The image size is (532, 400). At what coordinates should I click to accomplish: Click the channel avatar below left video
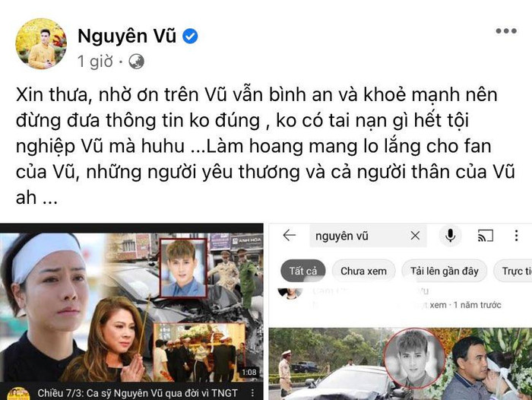click(18, 393)
